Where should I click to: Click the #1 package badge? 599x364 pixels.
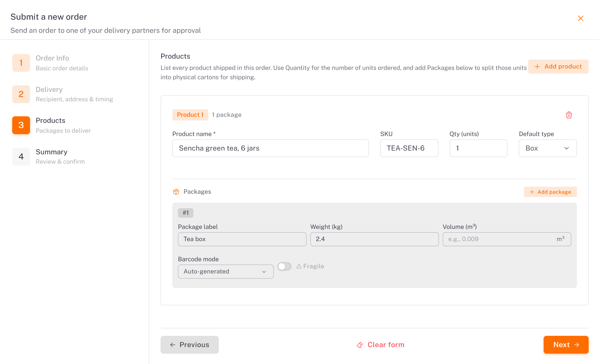click(x=185, y=213)
